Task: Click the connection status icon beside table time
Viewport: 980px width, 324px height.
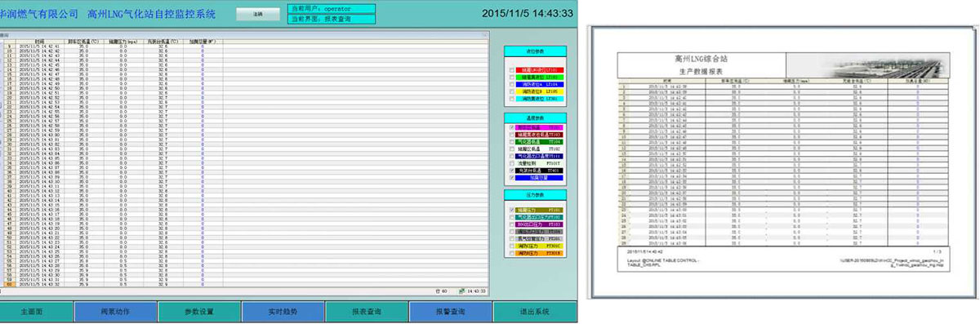Action: coord(462,291)
